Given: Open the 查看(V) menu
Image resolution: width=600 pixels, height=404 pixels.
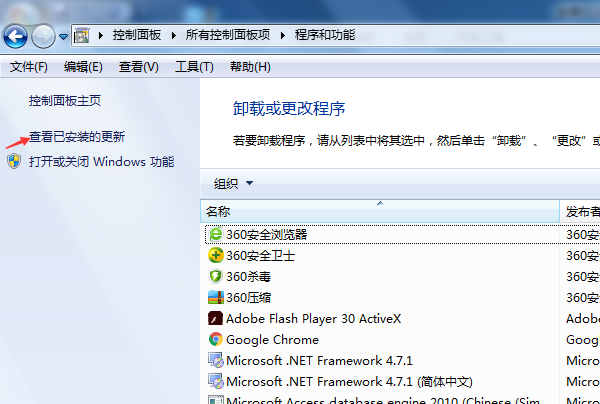Looking at the screenshot, I should pyautogui.click(x=139, y=67).
